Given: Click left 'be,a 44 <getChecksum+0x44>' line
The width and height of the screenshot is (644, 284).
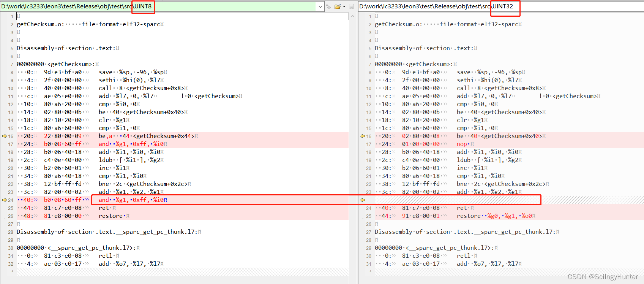Looking at the screenshot, I should (148, 136).
